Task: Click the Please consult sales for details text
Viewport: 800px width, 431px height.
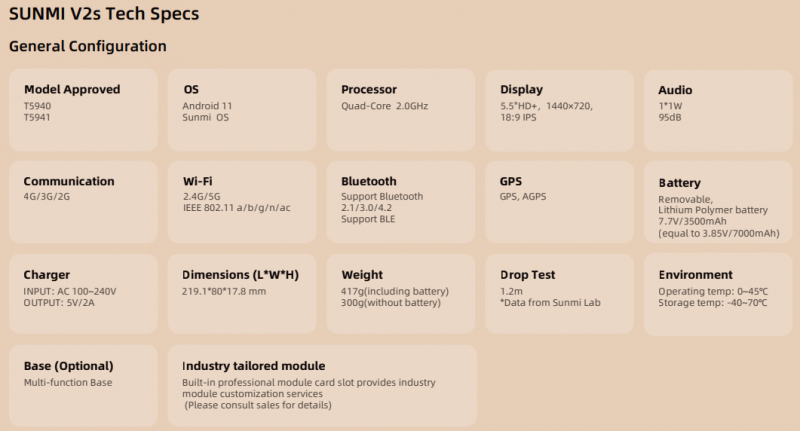Action: [258, 405]
